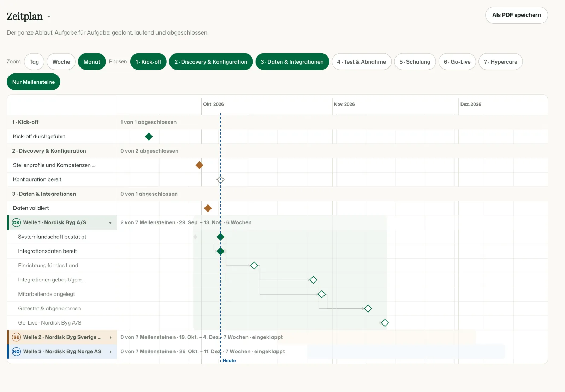This screenshot has height=392, width=565.
Task: Select Systemlandschaft bestätigt filled green diamond
Action: pos(220,237)
